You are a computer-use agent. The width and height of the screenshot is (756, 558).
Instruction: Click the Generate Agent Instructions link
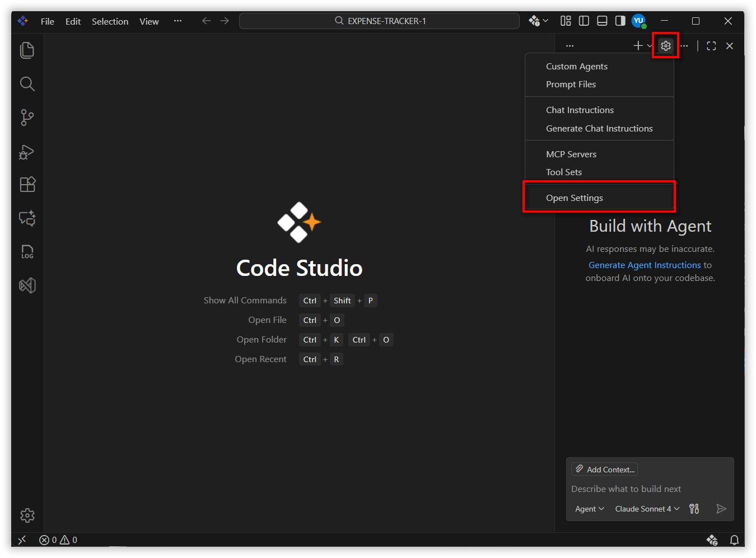point(645,265)
